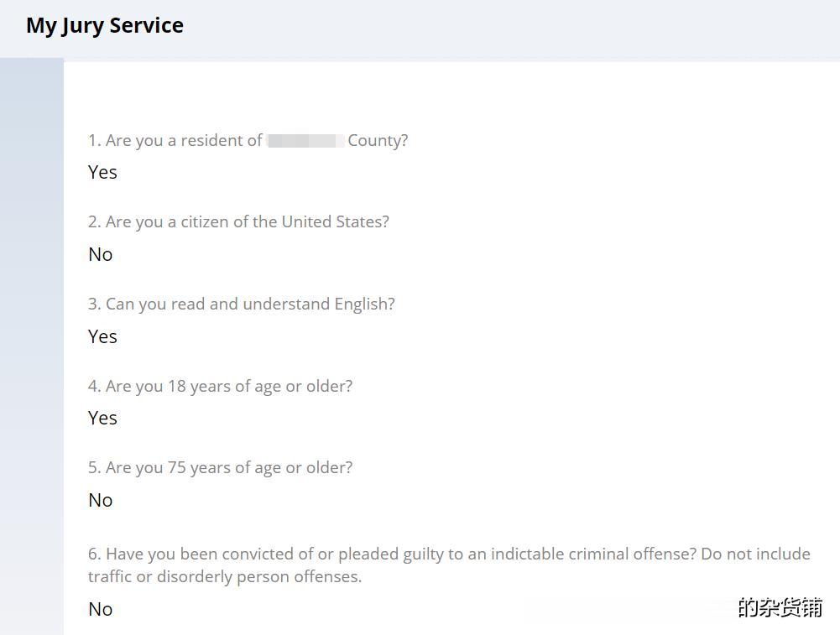The width and height of the screenshot is (840, 635).
Task: Click the word County in question one
Action: 378,141
